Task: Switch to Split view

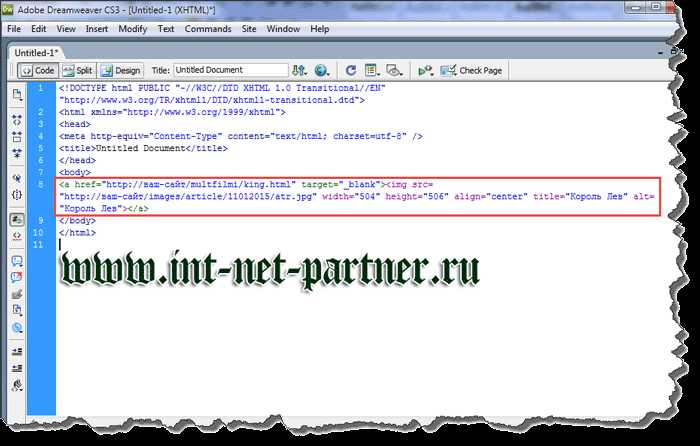Action: pyautogui.click(x=78, y=70)
